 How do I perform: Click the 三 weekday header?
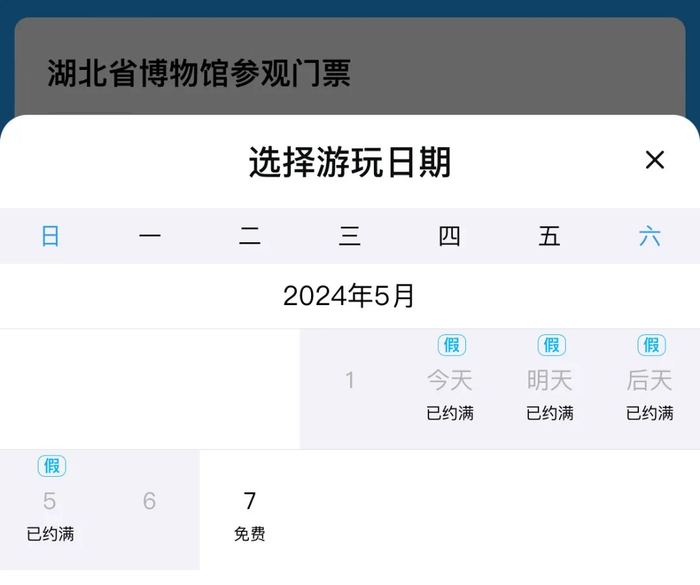(350, 236)
